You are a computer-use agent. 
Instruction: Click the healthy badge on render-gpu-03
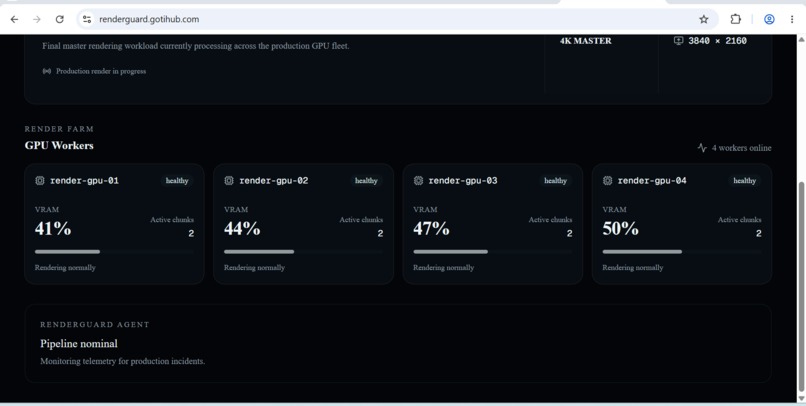[x=555, y=181]
